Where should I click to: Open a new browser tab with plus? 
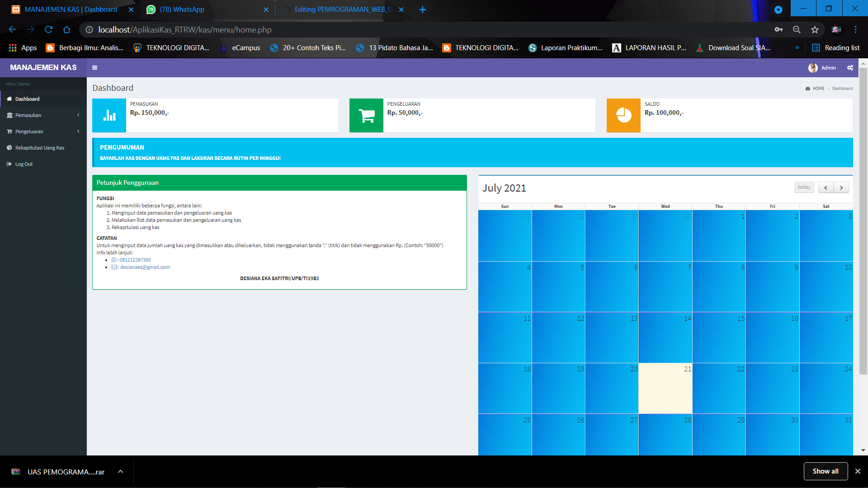423,9
